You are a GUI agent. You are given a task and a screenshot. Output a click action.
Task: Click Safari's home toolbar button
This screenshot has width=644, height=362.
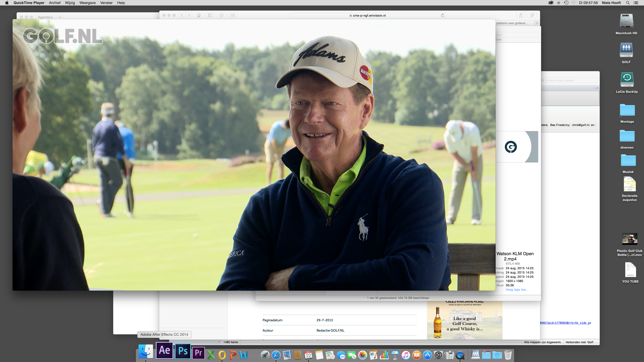[199, 15]
